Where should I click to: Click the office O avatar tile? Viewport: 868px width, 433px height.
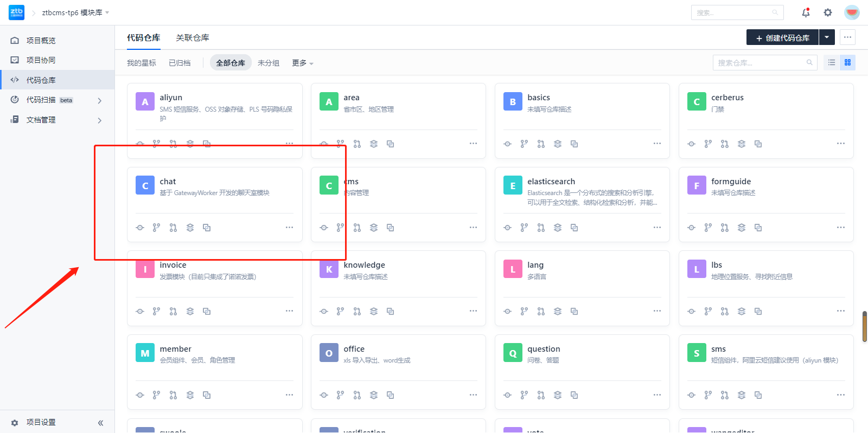click(329, 353)
